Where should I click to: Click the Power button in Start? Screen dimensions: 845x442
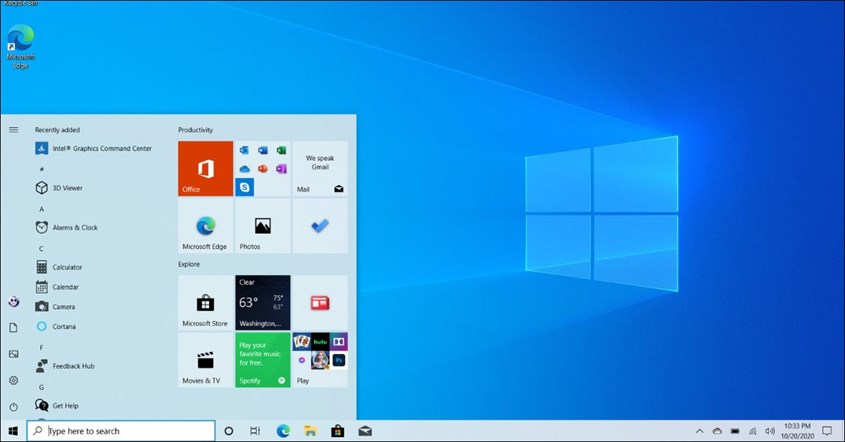click(x=13, y=406)
